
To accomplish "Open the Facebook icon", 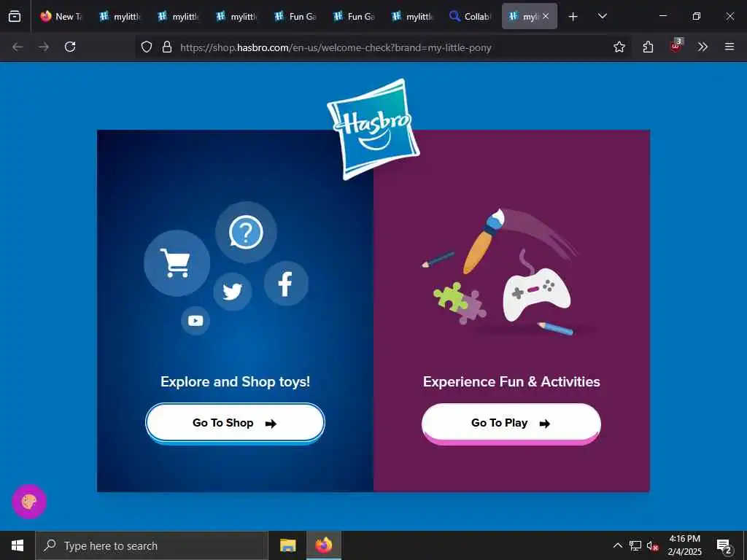I will tap(286, 284).
